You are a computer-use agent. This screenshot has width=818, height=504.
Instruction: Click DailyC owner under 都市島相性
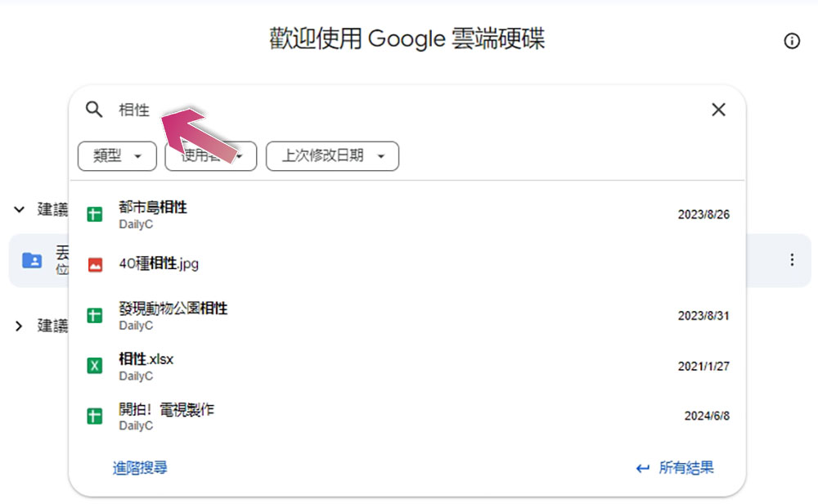click(x=136, y=224)
